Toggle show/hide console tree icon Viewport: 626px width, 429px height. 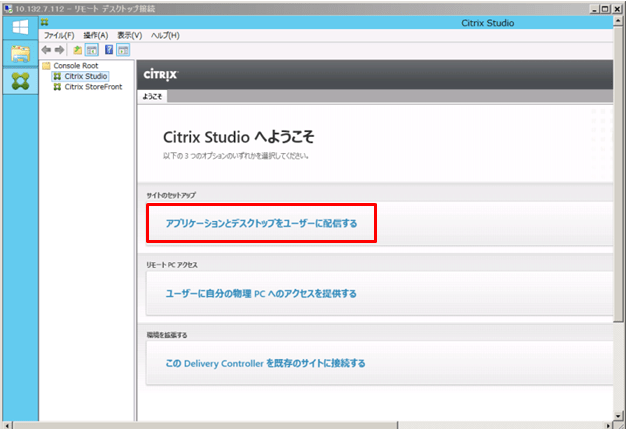pos(92,50)
